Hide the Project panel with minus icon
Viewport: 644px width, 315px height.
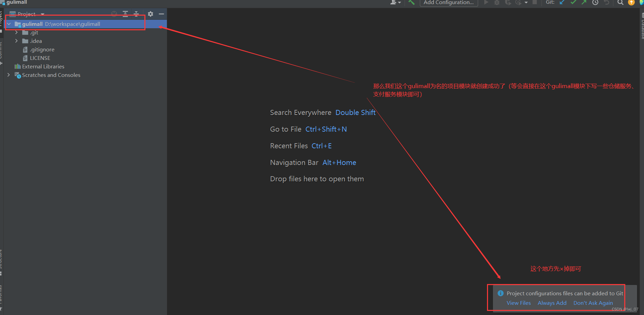161,14
